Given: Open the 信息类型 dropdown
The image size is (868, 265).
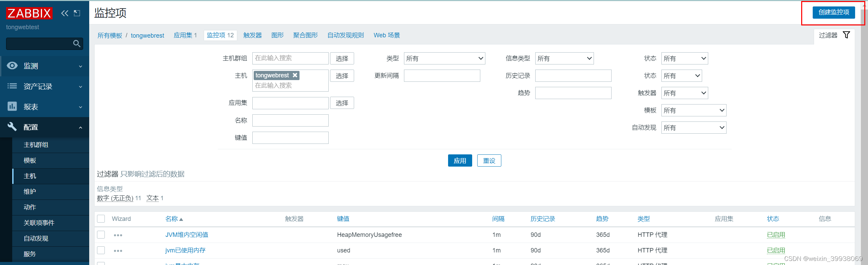Looking at the screenshot, I should (x=564, y=58).
